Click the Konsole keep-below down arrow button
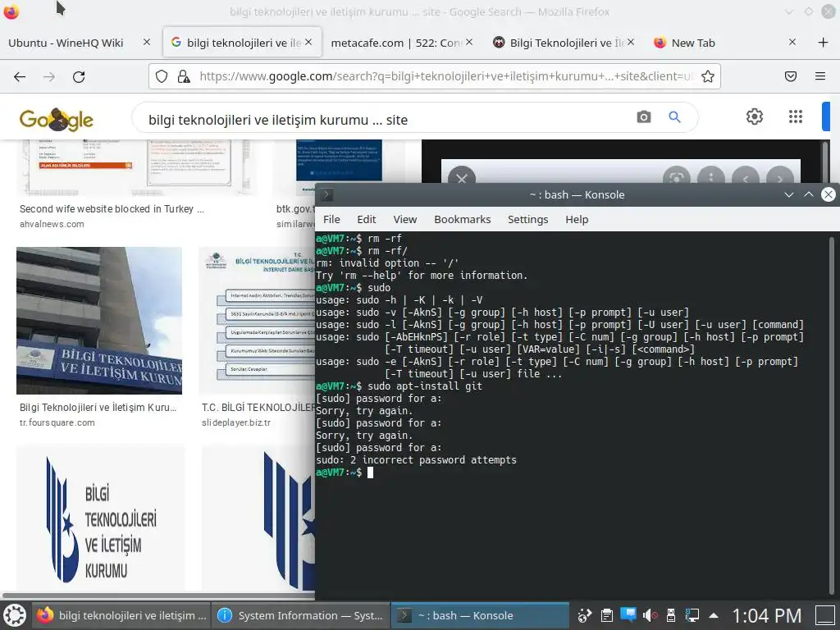Image resolution: width=840 pixels, height=630 pixels. click(788, 194)
